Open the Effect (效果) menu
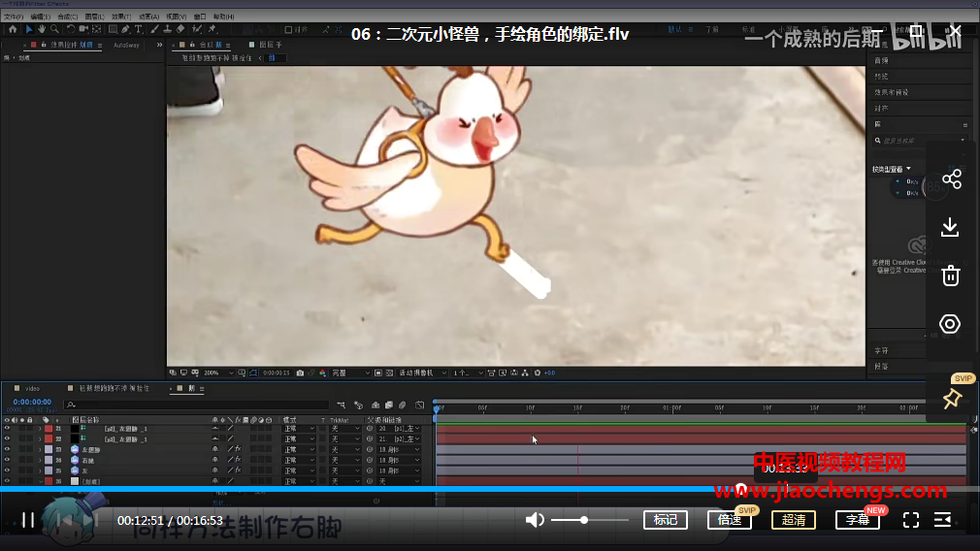This screenshot has width=980, height=551. tap(121, 16)
